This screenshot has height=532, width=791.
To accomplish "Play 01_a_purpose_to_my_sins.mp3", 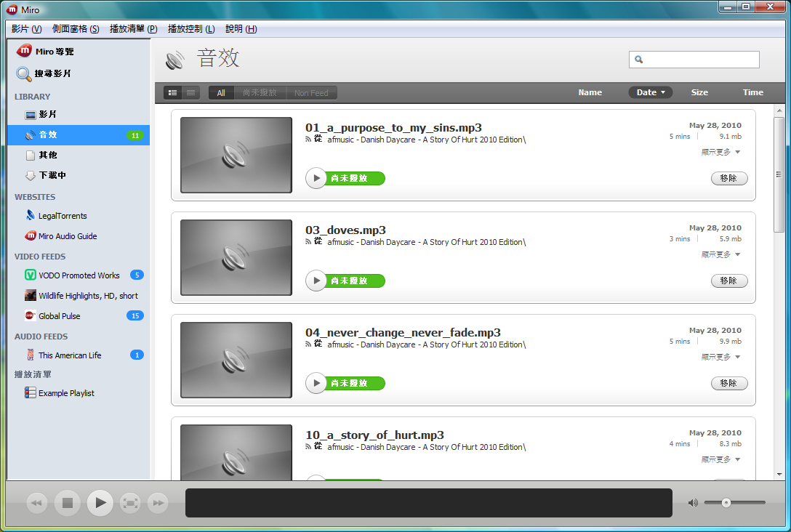I will click(316, 178).
